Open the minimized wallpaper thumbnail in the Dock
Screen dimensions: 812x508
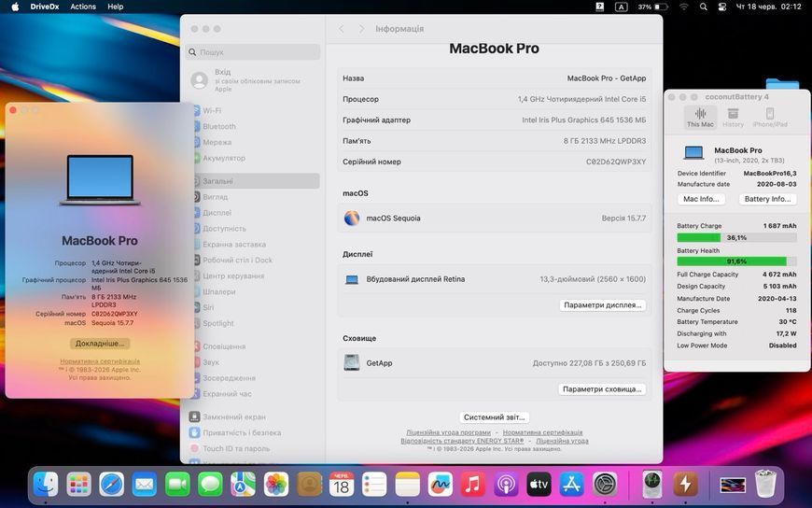(733, 486)
